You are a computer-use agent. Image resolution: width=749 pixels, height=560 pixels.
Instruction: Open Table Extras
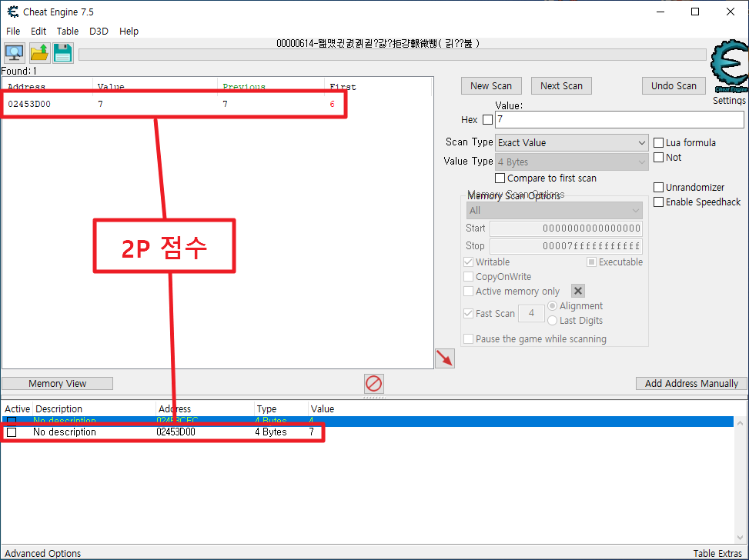(x=717, y=553)
